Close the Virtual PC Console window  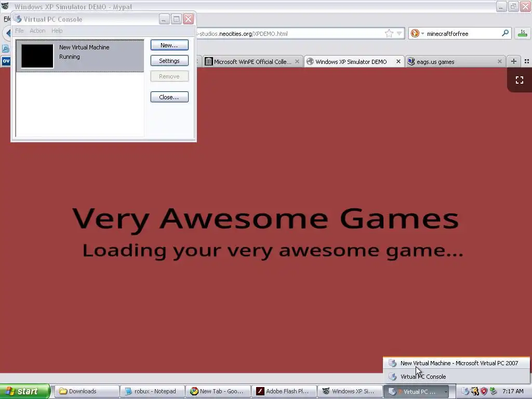click(x=188, y=19)
